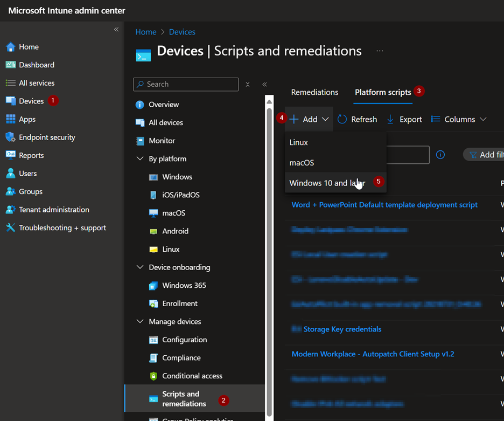Click the Windows platform icon
Image resolution: width=504 pixels, height=421 pixels.
[x=153, y=177]
